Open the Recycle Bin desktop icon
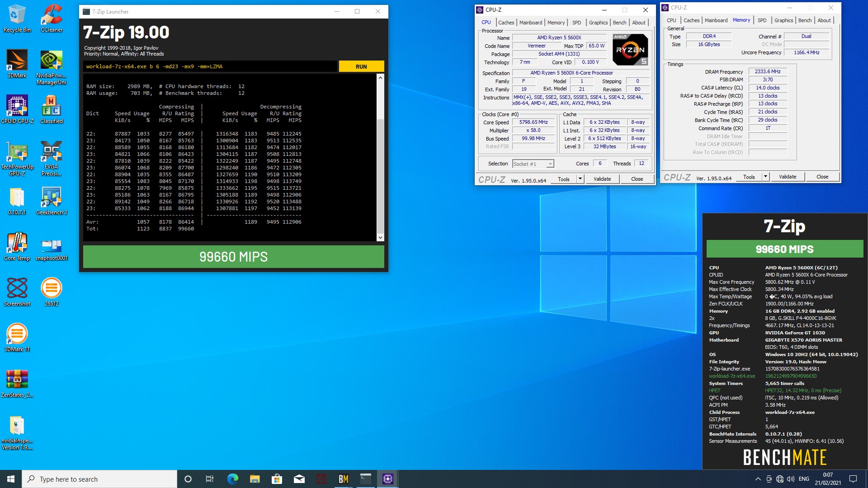 pyautogui.click(x=17, y=18)
